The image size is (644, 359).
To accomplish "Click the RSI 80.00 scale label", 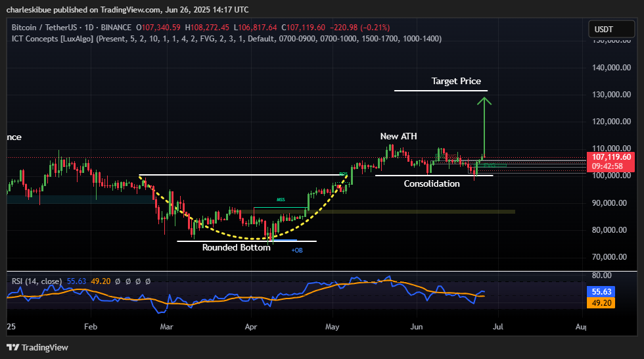I will 602,275.
